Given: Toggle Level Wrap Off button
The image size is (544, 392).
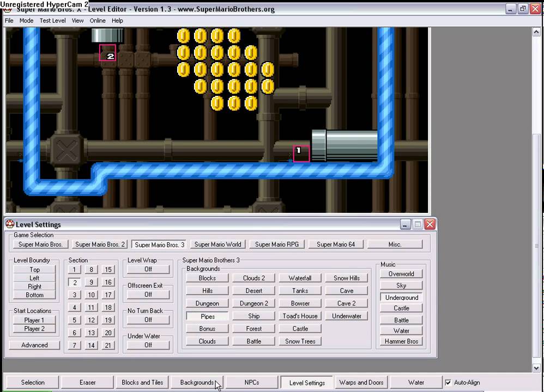Looking at the screenshot, I should coord(148,269).
